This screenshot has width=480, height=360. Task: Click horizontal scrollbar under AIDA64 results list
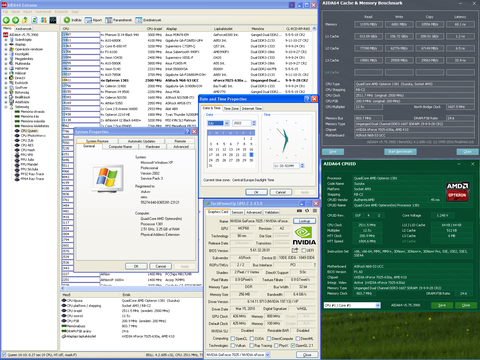tap(132, 288)
